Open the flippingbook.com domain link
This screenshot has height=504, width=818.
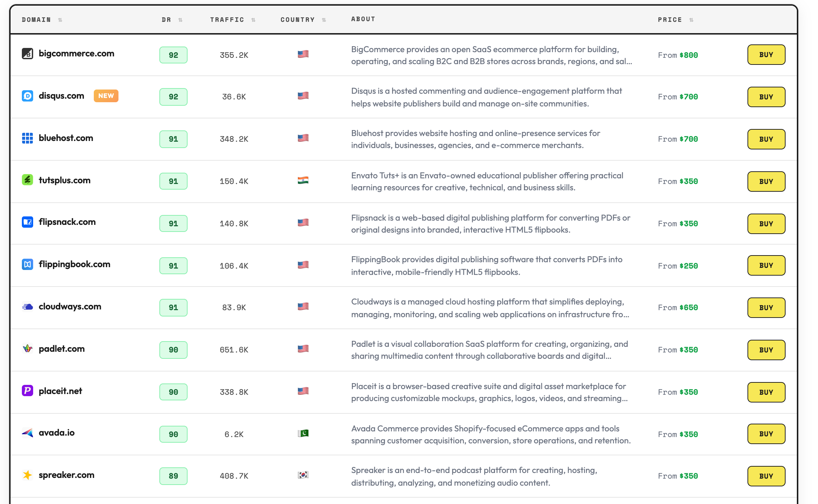tap(74, 264)
